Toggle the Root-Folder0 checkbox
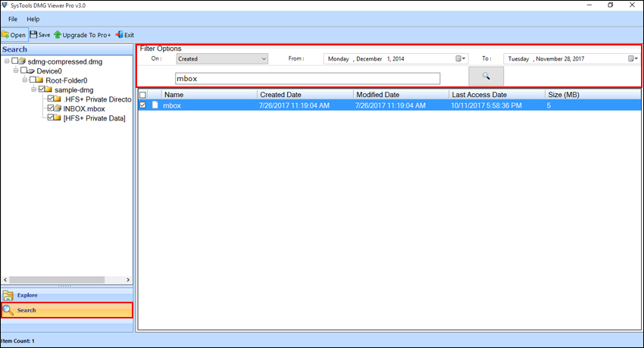The height and width of the screenshot is (348, 644). (x=33, y=80)
